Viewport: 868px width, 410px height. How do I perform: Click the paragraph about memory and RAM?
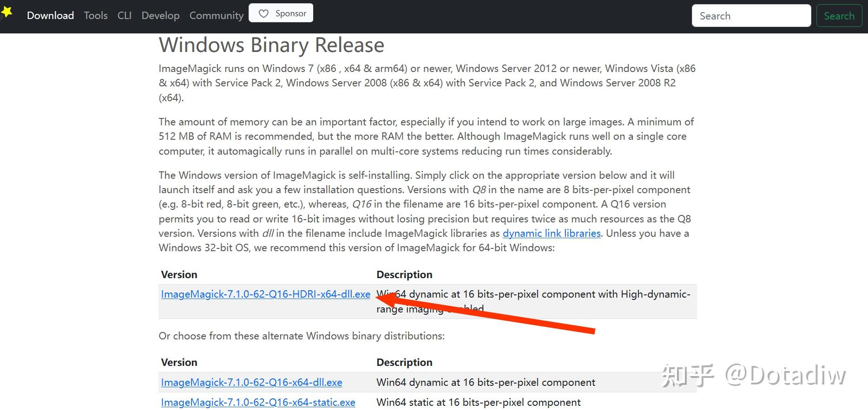(426, 137)
